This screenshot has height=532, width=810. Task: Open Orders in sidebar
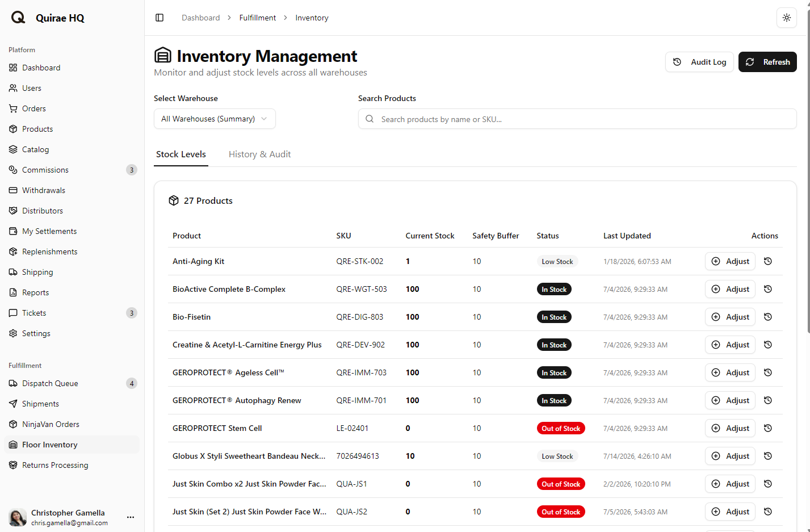(72, 108)
